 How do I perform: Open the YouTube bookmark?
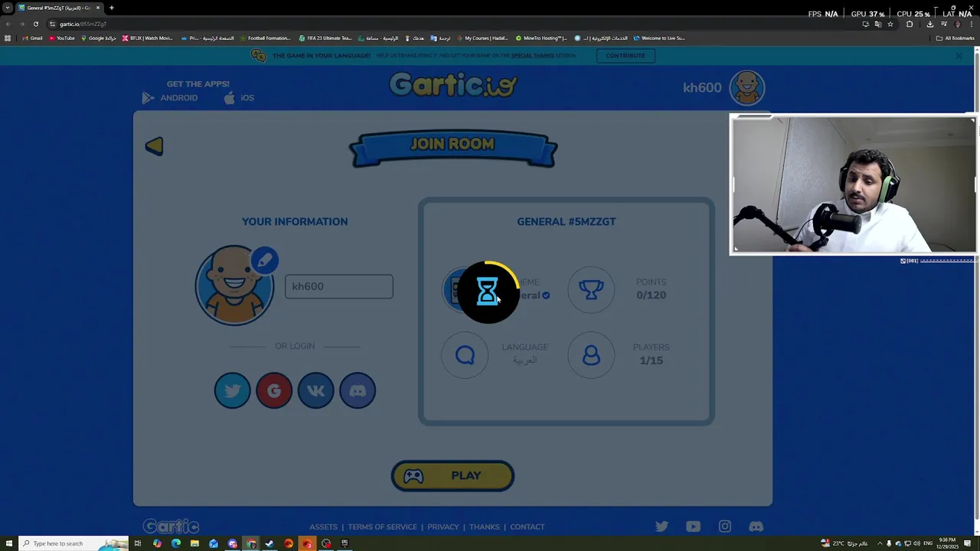(62, 38)
